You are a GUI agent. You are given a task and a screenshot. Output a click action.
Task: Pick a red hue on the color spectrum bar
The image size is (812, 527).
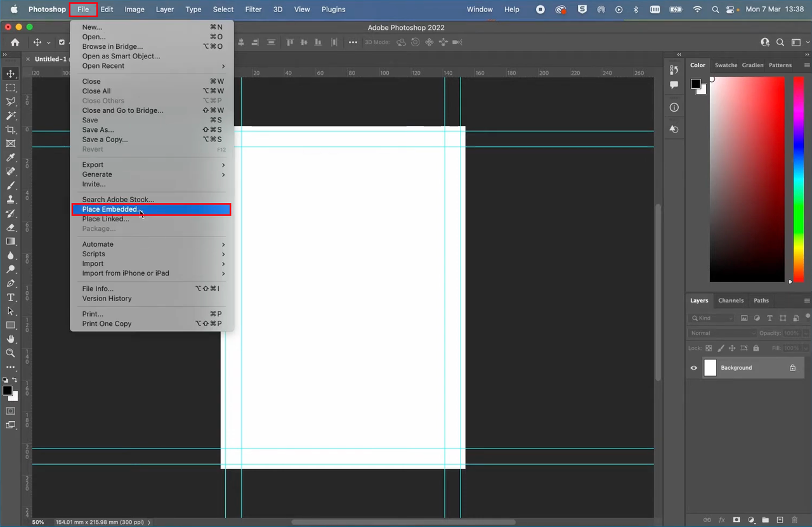pos(798,82)
